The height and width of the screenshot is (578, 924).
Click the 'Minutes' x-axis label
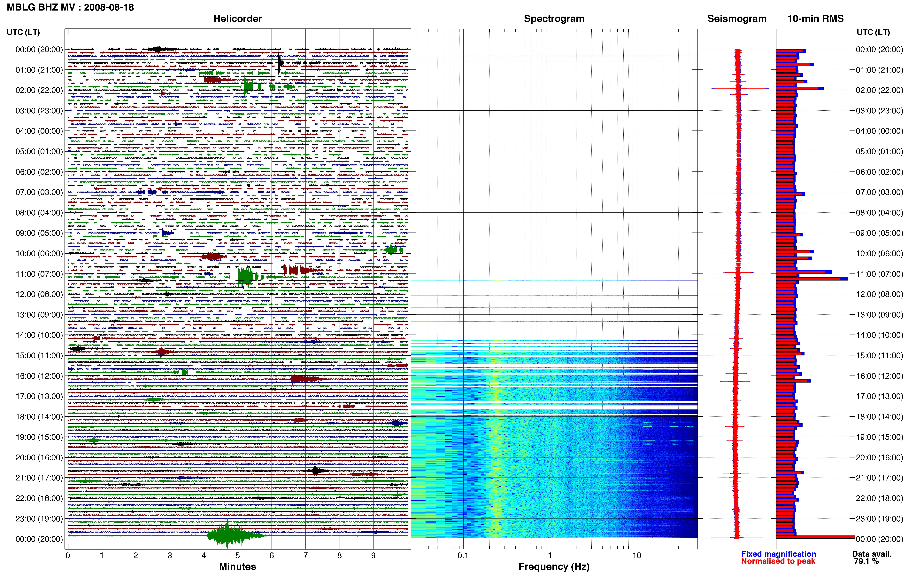click(x=237, y=566)
